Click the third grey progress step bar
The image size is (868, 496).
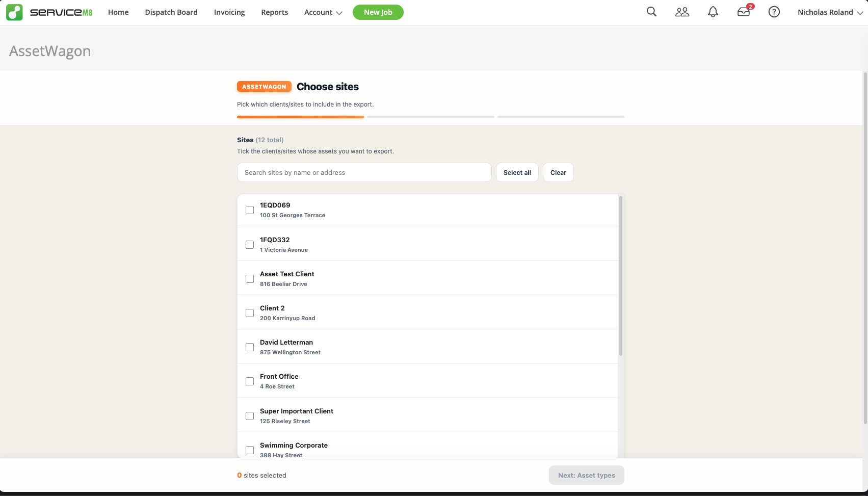click(561, 117)
